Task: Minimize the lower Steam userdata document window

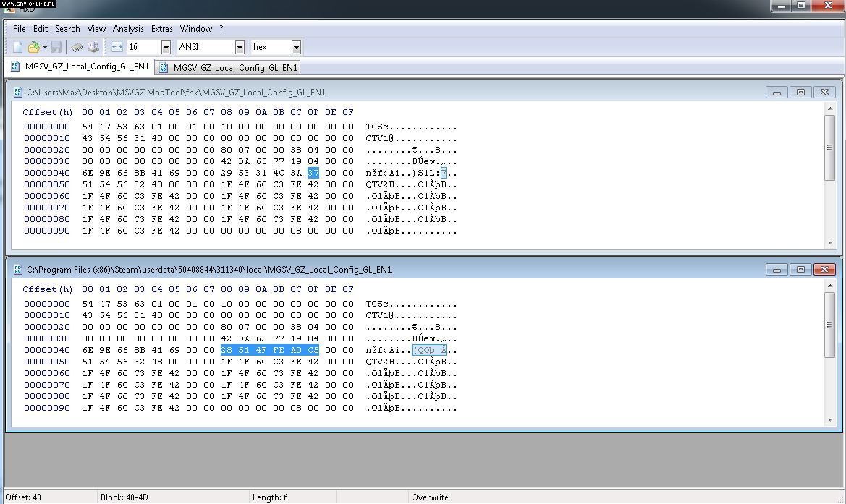Action: click(777, 270)
